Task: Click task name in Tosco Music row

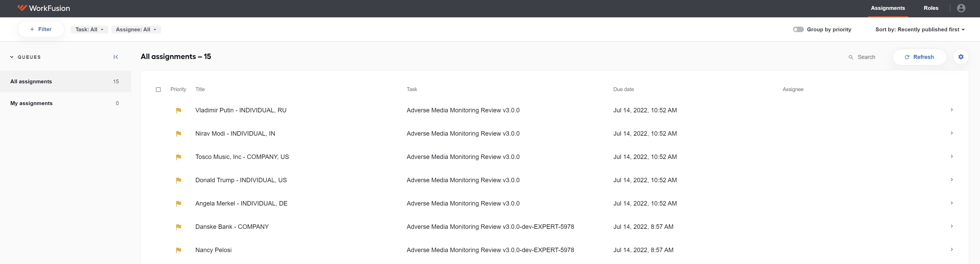Action: pyautogui.click(x=463, y=157)
